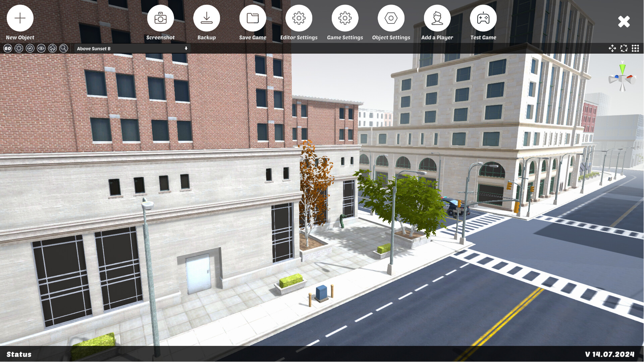644x362 pixels.
Task: Toggle the 60 FPS display indicator
Action: pyautogui.click(x=7, y=48)
